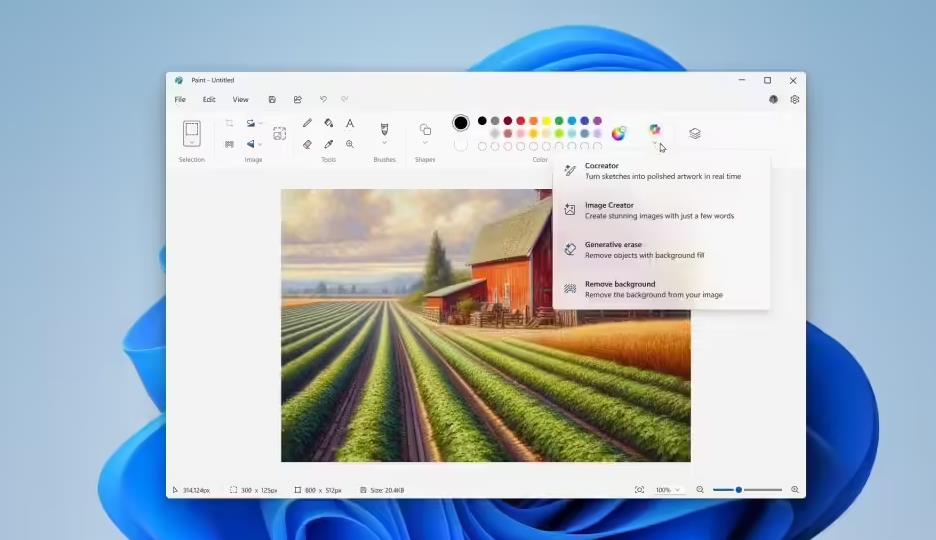Click the Size: 20.4KB status text
The width and height of the screenshot is (936, 540).
[x=387, y=490]
